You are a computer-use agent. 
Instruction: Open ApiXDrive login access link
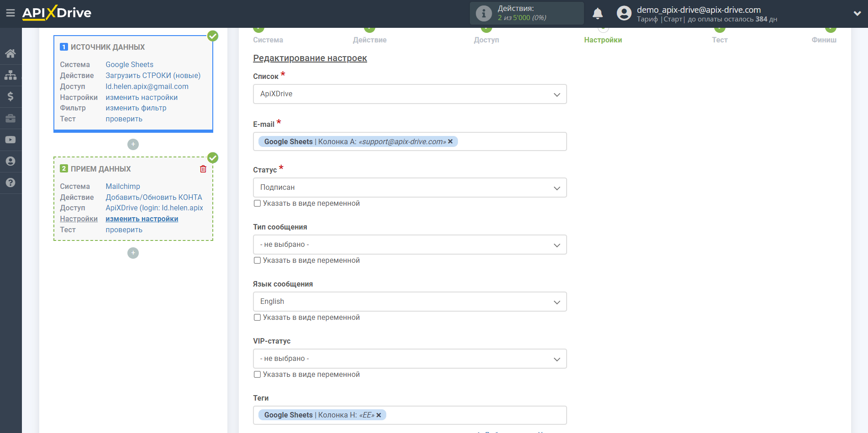pyautogui.click(x=154, y=208)
